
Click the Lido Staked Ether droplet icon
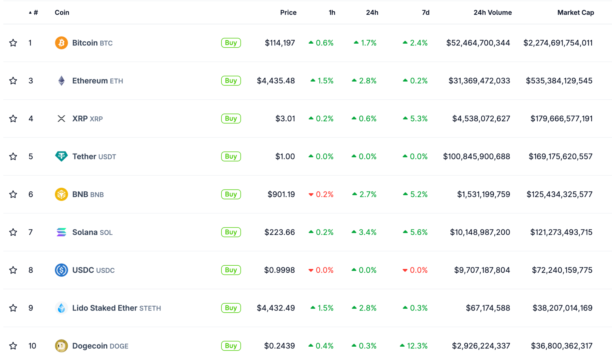coord(61,308)
